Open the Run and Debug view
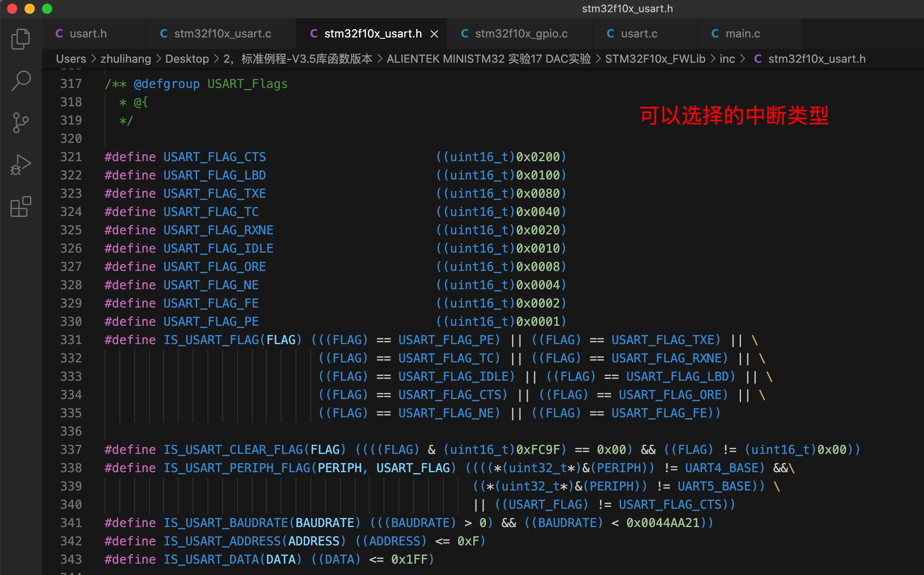Image resolution: width=924 pixels, height=575 pixels. pos(20,165)
